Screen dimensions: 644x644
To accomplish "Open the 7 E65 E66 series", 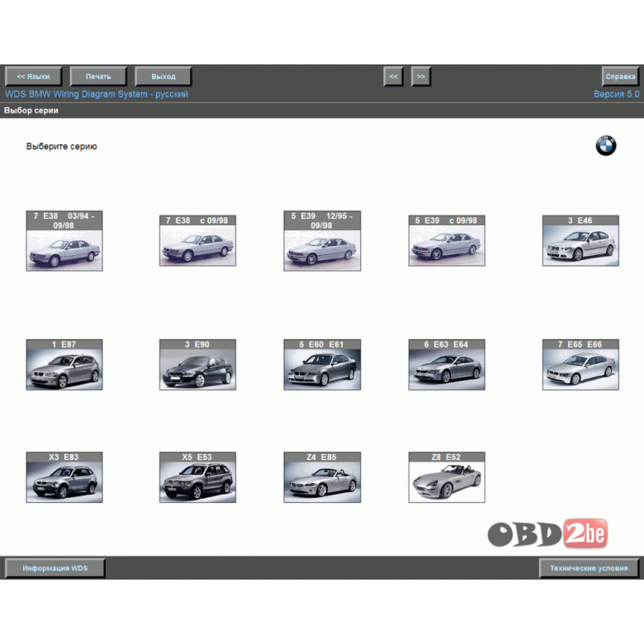I will coord(580,365).
